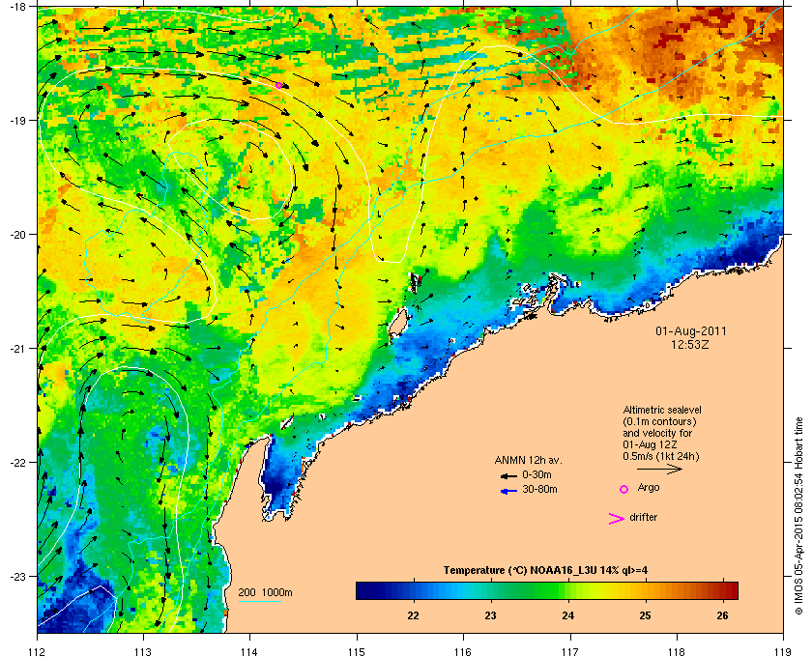
Task: Click the colour bar tick label '24'
Action: (568, 615)
